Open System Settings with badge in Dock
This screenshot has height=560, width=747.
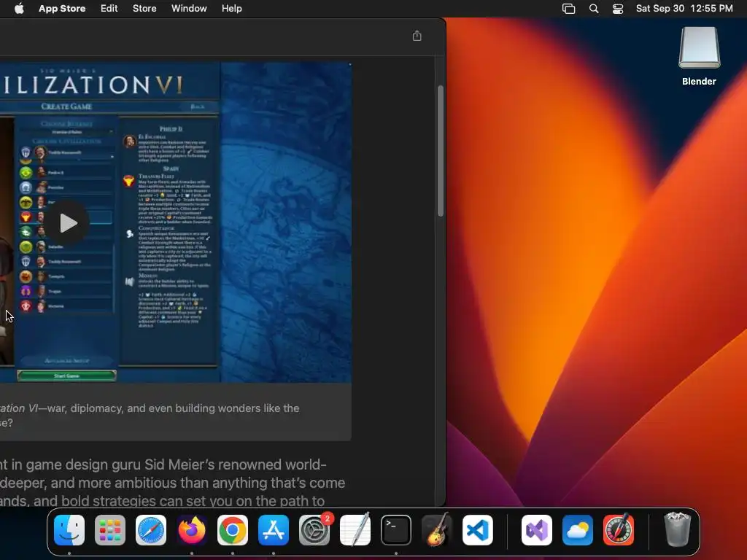point(314,530)
